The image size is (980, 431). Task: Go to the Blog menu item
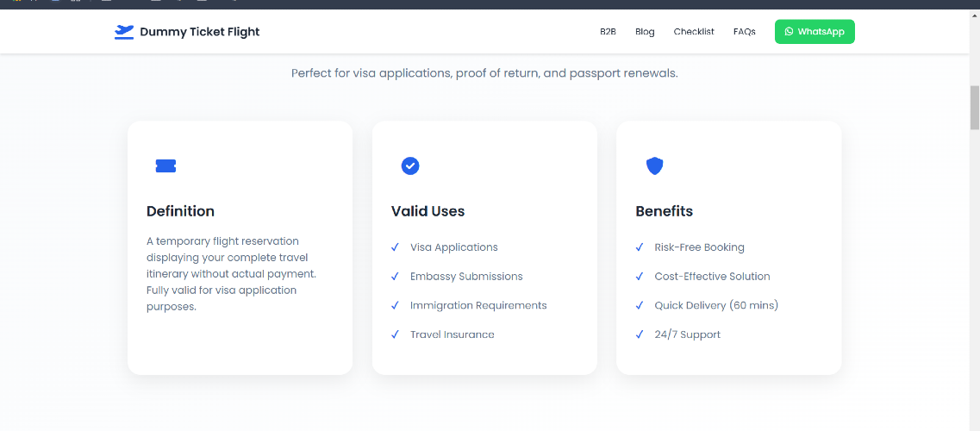pos(645,32)
